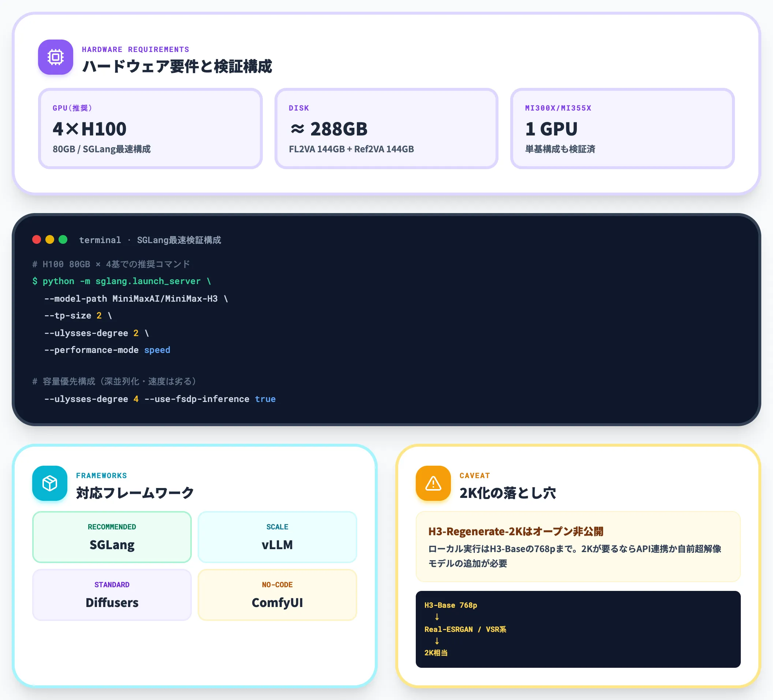
Task: Click the cyan cube icon beside Frameworks
Action: pyautogui.click(x=50, y=483)
